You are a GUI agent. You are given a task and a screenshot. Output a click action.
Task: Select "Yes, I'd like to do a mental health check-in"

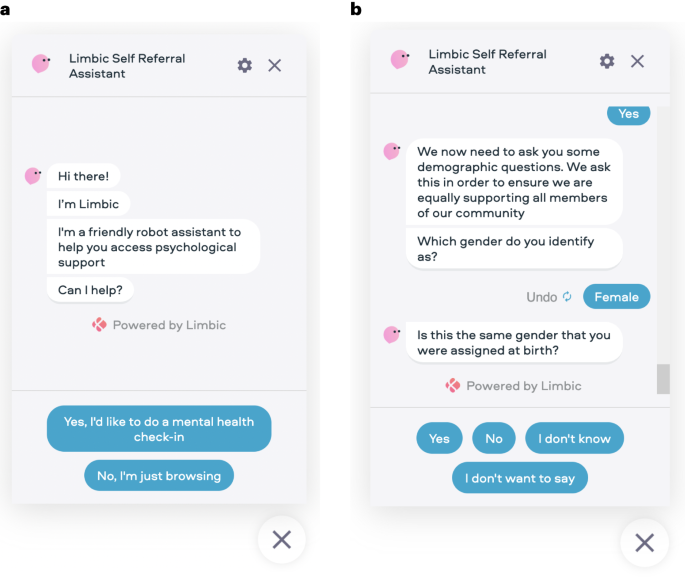pyautogui.click(x=159, y=429)
